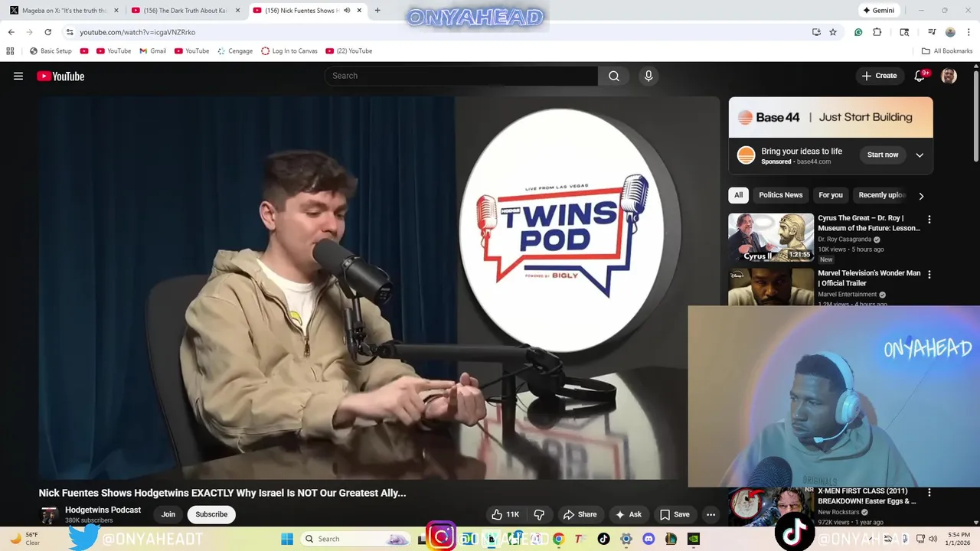Screen dimensions: 980x551
Task: Open the Hodgetwins Podcast channel link
Action: point(103,510)
